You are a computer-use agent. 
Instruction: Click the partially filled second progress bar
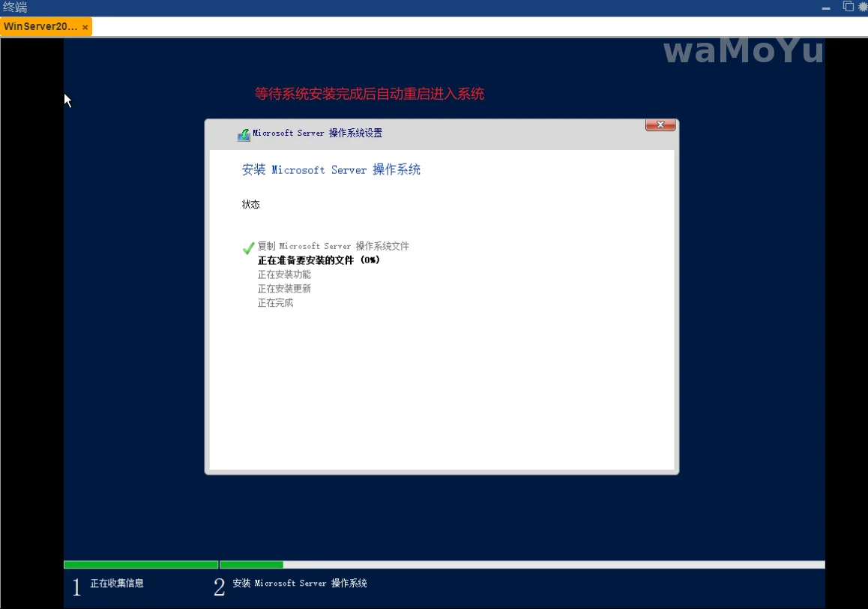(521, 565)
